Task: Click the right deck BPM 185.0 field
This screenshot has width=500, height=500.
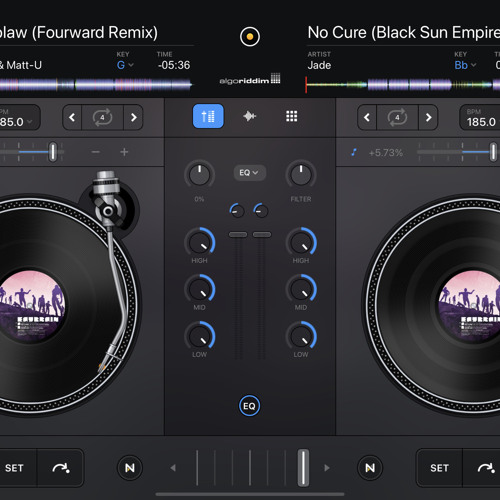Action: (x=480, y=117)
